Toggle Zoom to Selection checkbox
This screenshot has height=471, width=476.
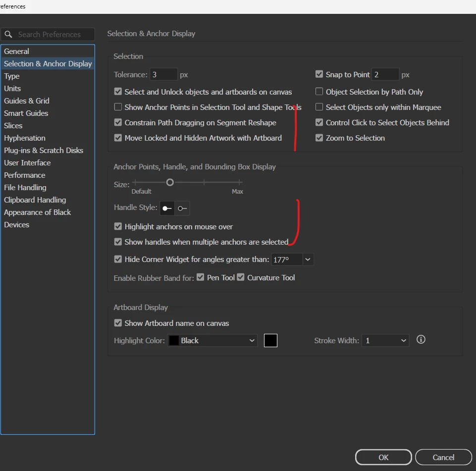point(319,138)
